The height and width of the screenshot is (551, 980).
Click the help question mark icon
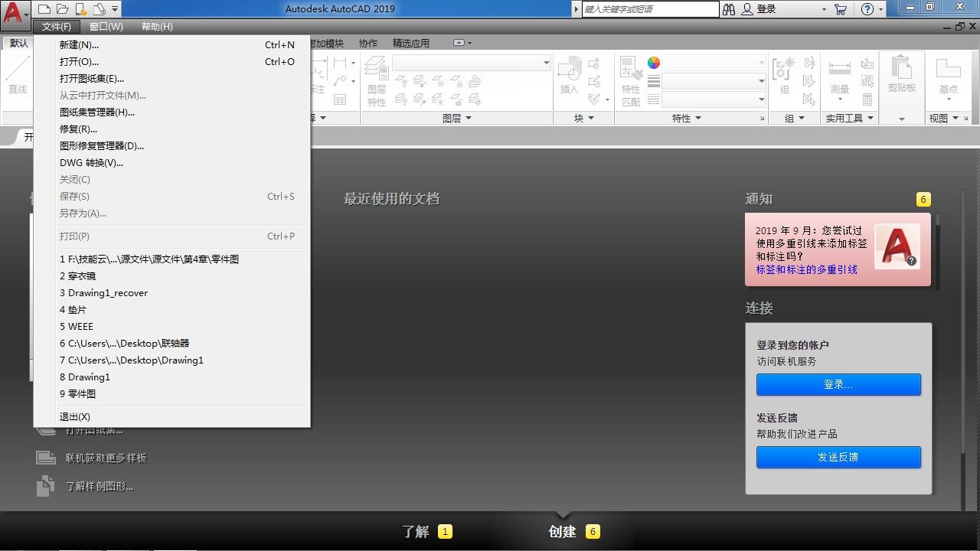[x=867, y=9]
